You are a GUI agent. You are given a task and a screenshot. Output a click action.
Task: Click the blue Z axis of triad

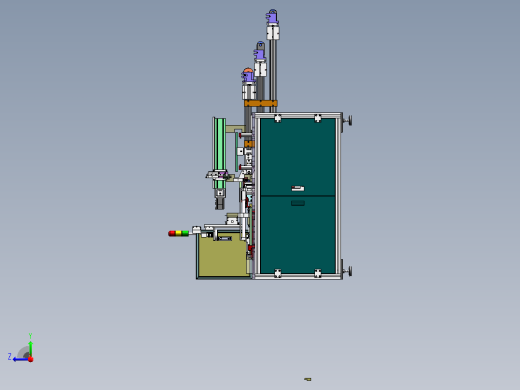pyautogui.click(x=21, y=359)
